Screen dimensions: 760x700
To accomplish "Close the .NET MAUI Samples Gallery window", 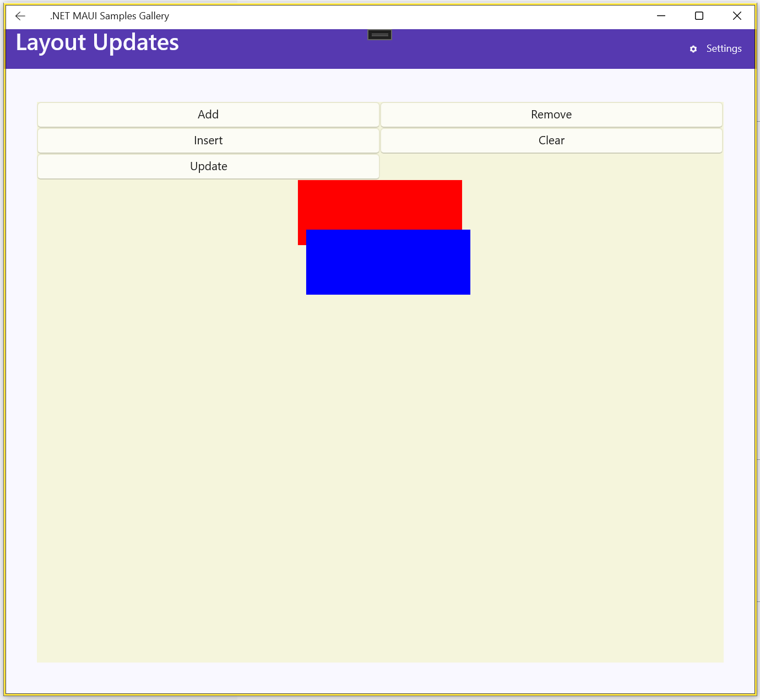I will (x=737, y=16).
